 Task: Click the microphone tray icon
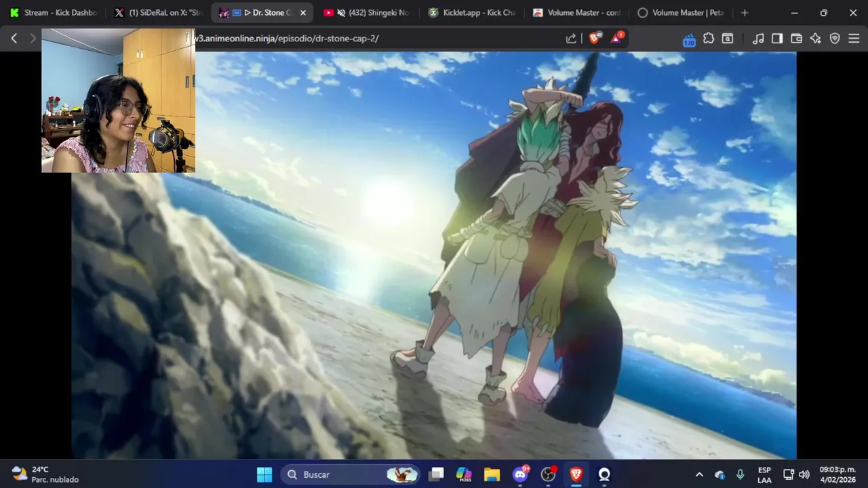pyautogui.click(x=741, y=474)
